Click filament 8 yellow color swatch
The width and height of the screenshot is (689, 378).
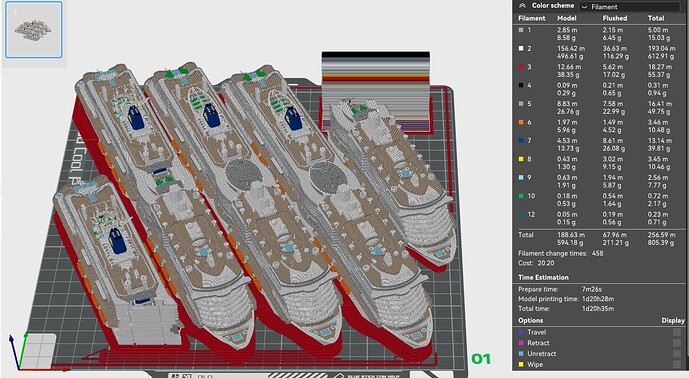521,160
